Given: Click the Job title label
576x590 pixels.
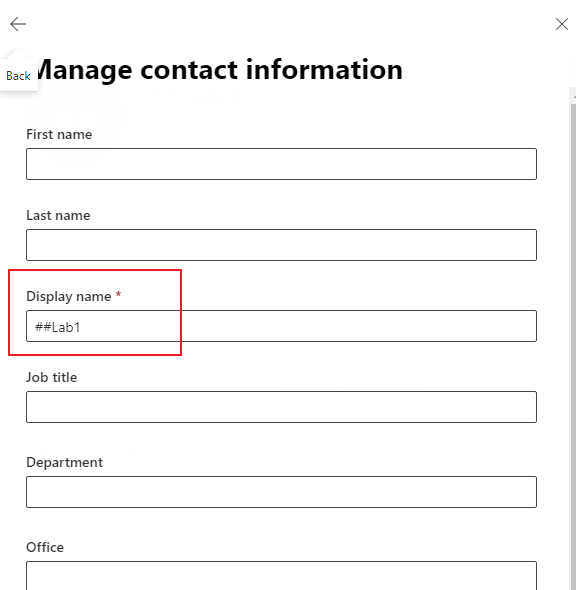Looking at the screenshot, I should 52,377.
